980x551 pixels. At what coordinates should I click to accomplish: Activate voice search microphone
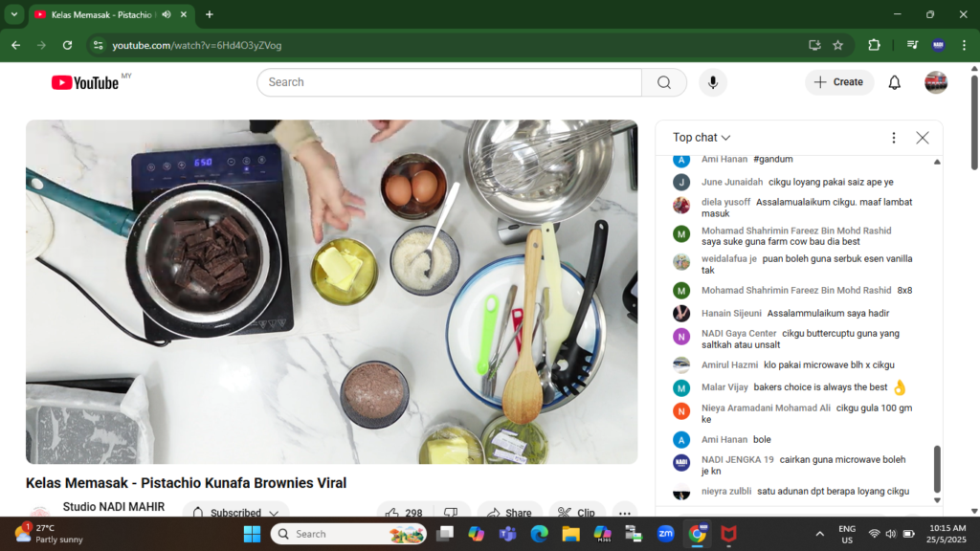click(712, 82)
